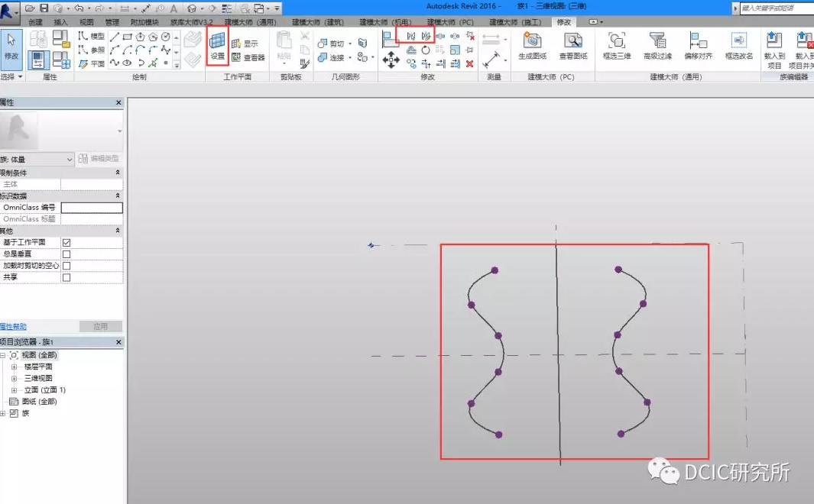Uncheck the 基于工作平面 checkbox
This screenshot has width=814, height=504.
(x=66, y=243)
